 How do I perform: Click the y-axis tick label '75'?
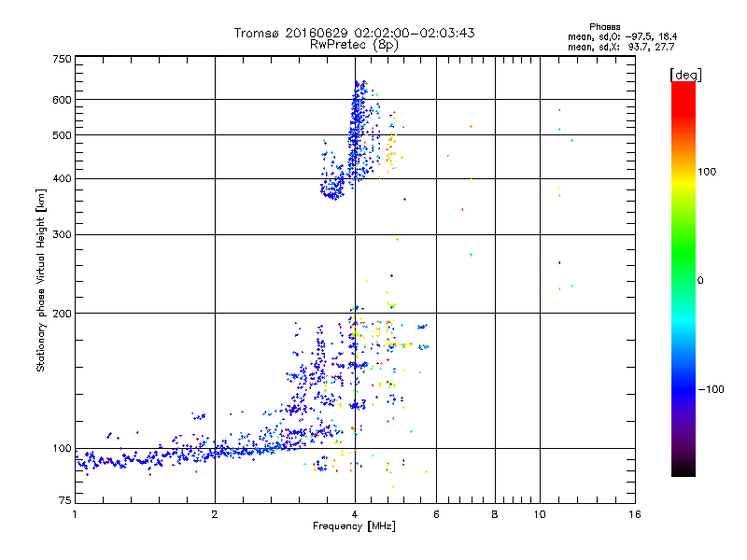pyautogui.click(x=65, y=500)
